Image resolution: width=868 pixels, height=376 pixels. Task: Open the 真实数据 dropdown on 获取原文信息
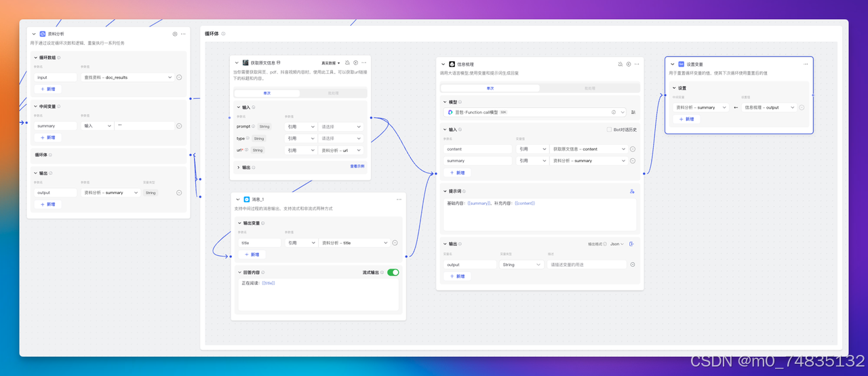click(x=331, y=62)
